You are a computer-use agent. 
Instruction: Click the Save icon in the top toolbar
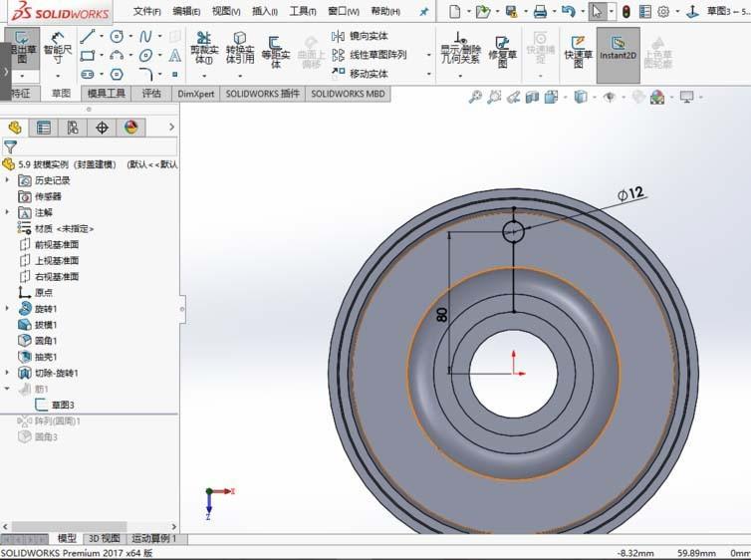[x=512, y=12]
